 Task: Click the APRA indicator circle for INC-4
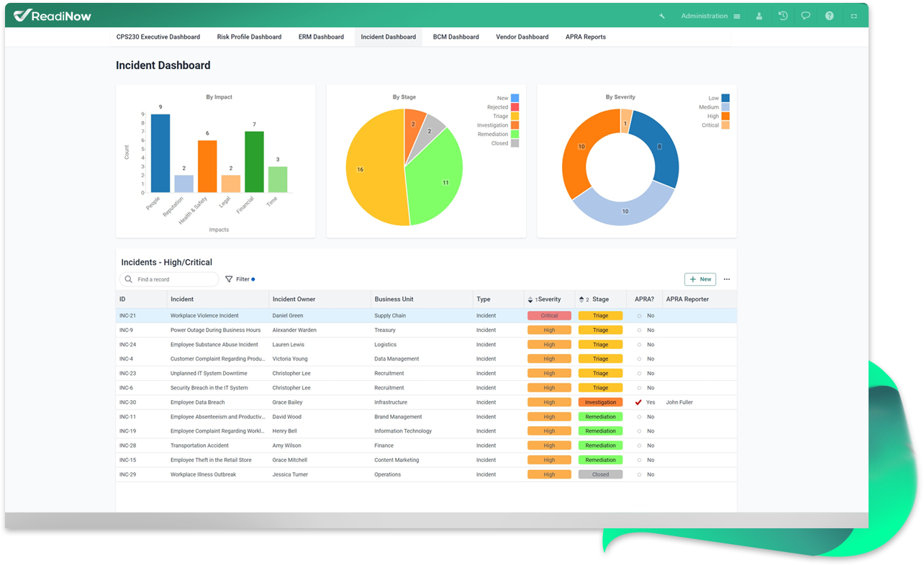click(x=638, y=359)
